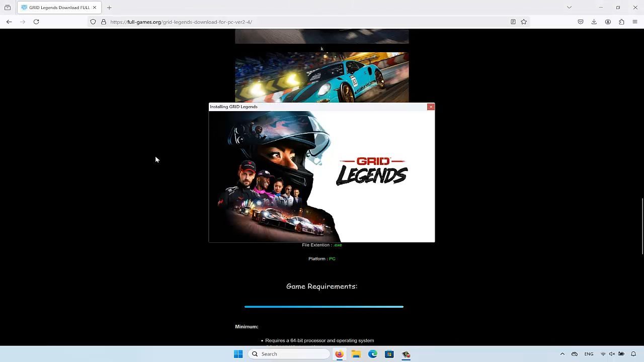Image resolution: width=644 pixels, height=362 pixels.
Task: View site security padlock info
Action: (x=104, y=22)
